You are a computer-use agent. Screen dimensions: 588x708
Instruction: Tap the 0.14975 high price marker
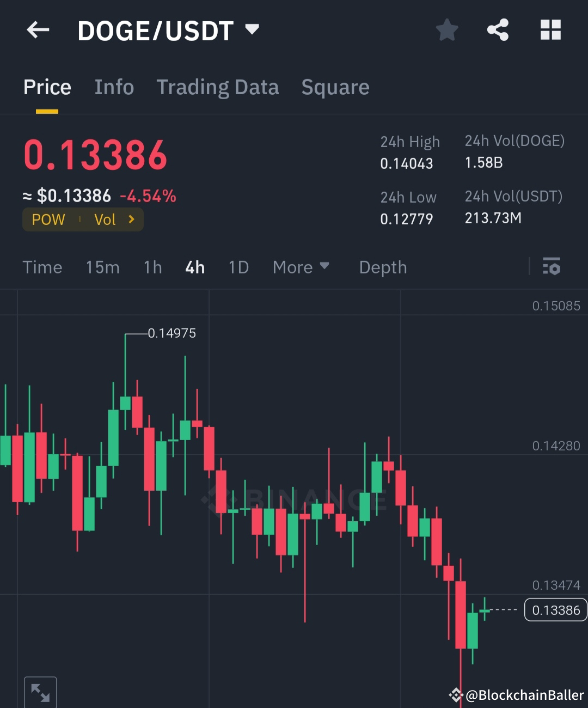point(172,333)
